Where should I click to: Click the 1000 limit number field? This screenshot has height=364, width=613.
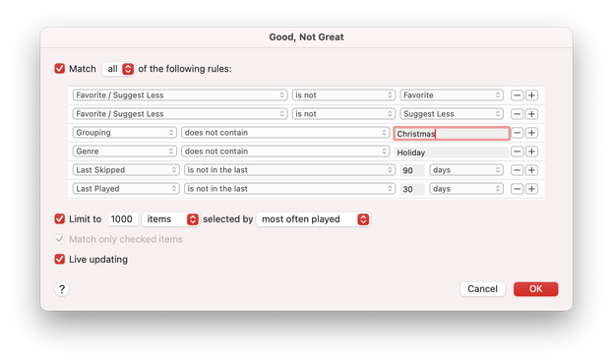123,219
